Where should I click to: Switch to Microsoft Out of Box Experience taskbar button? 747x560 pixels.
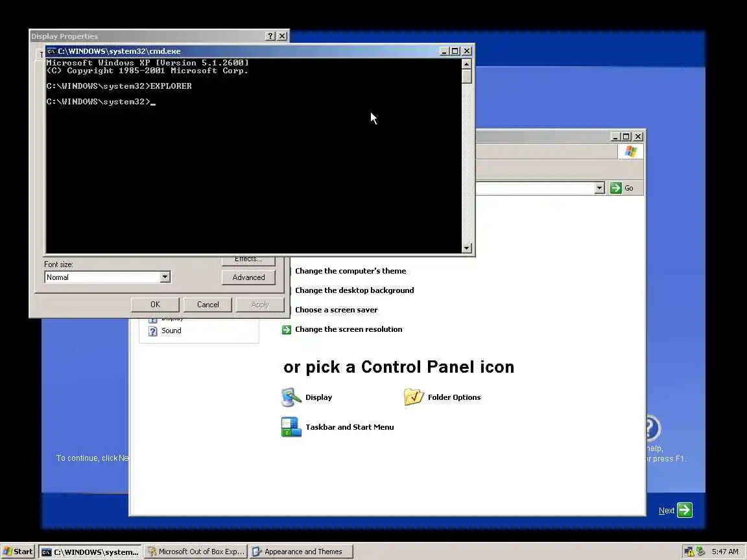click(x=196, y=552)
